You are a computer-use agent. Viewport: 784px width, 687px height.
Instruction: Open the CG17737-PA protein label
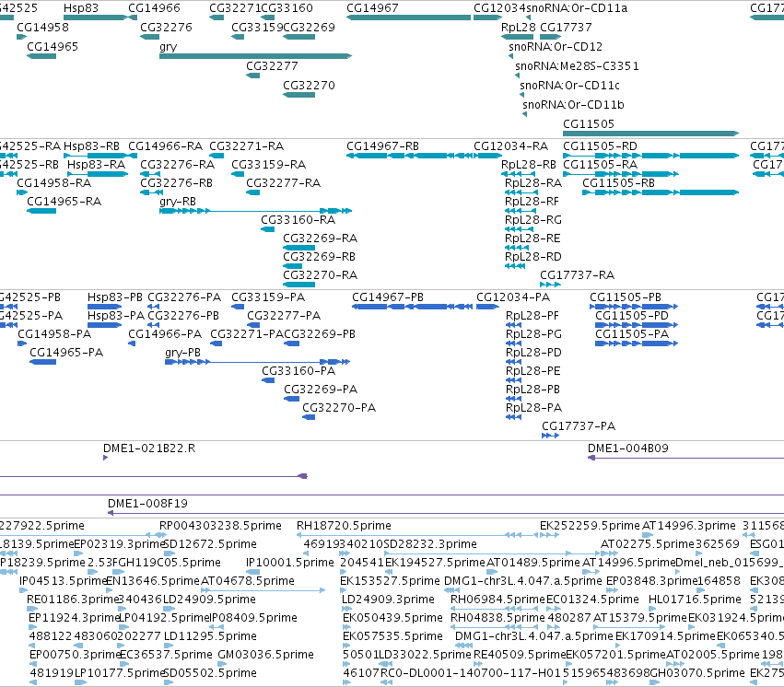pos(579,426)
